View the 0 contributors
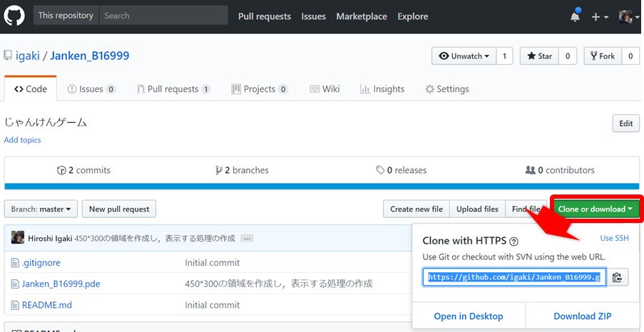Screen dimensions: 644x332 point(560,170)
